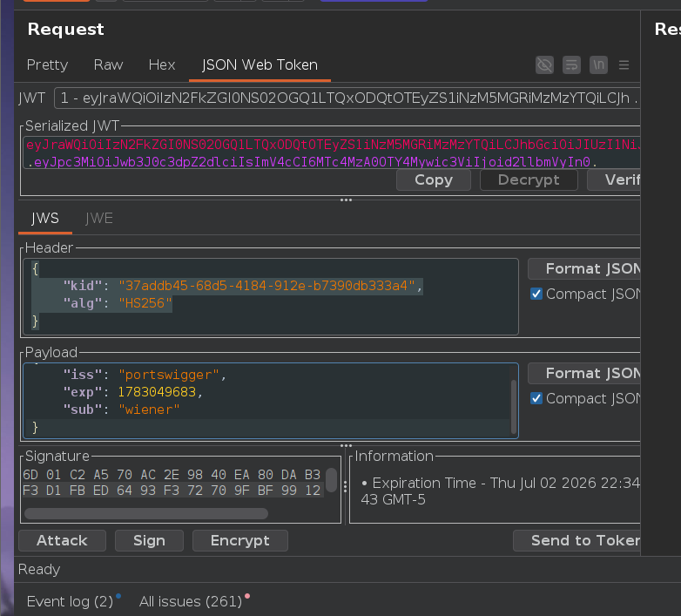Click the second Signature hex row
Image resolution: width=681 pixels, height=616 pixels.
172,491
